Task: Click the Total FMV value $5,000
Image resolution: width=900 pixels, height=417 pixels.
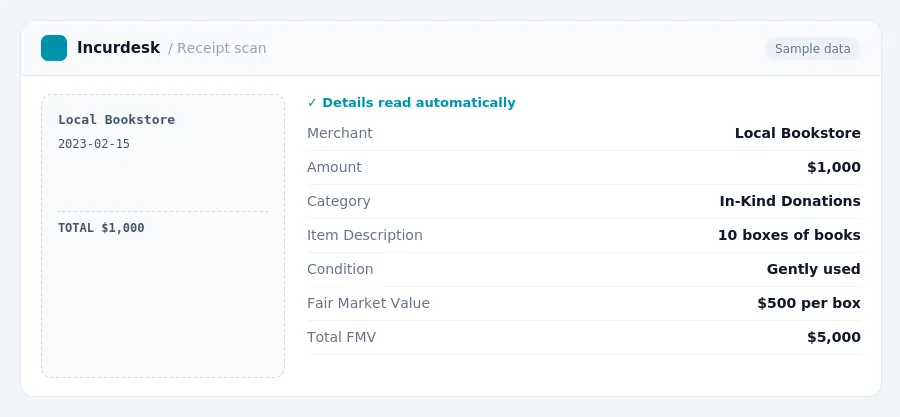Action: (833, 337)
